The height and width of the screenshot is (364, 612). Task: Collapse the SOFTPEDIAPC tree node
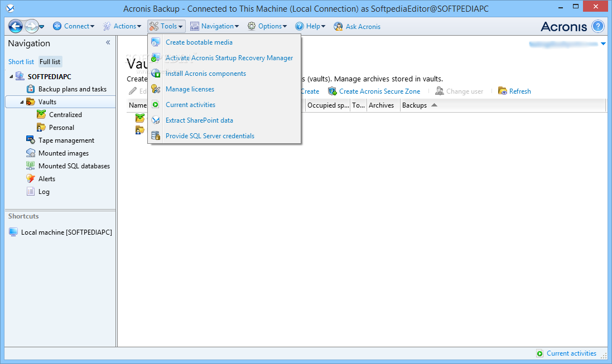tap(11, 76)
